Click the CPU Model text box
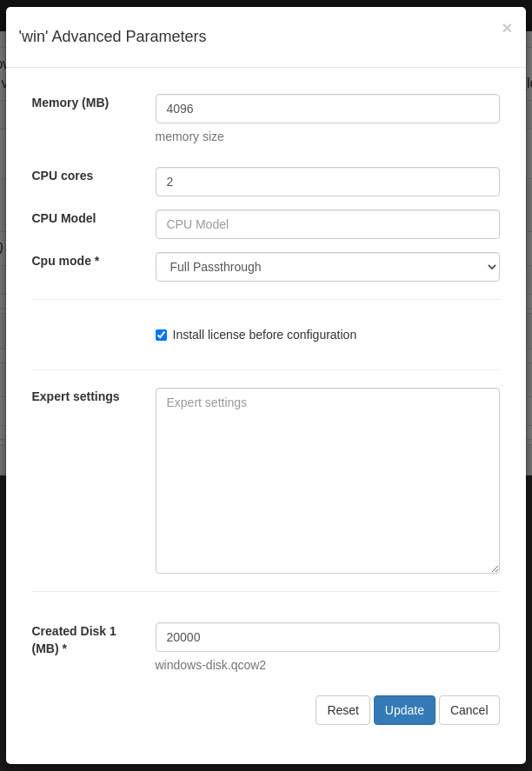This screenshot has width=532, height=771. coord(327,224)
